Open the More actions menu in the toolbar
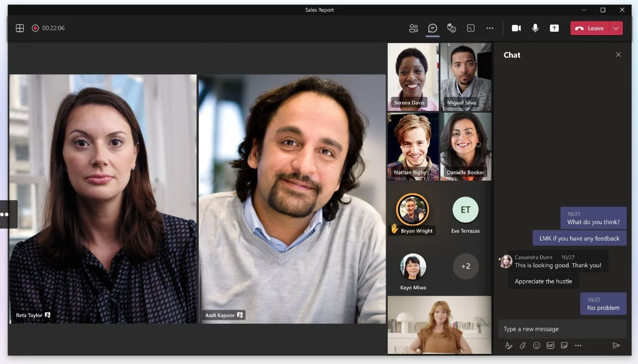Screen dimensions: 638x364 tap(490, 28)
